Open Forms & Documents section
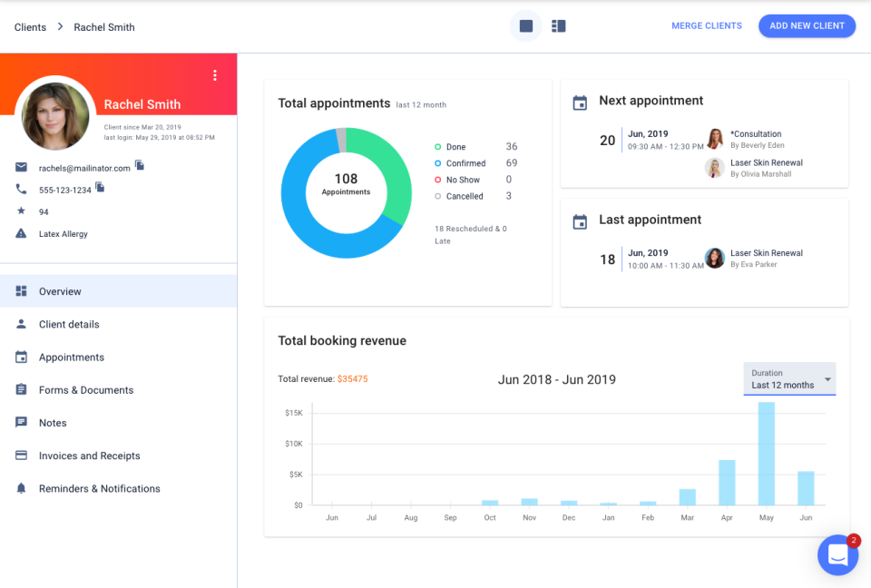The height and width of the screenshot is (588, 871). [x=86, y=390]
